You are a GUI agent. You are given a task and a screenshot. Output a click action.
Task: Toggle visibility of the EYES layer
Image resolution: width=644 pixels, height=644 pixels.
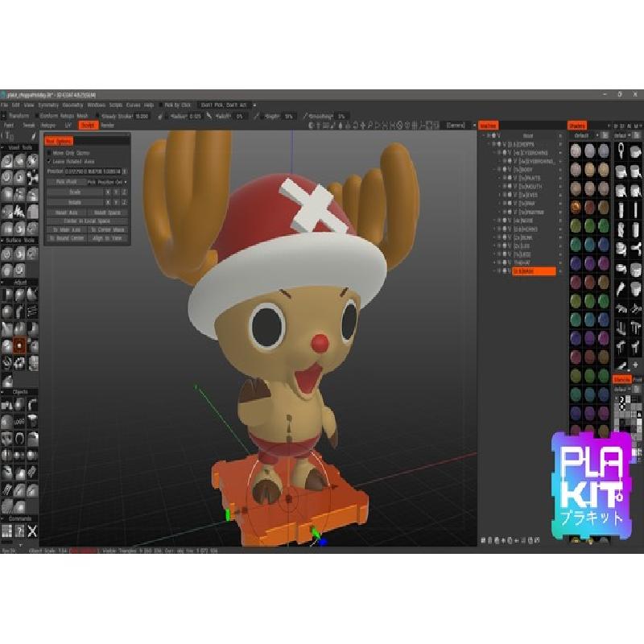click(510, 195)
